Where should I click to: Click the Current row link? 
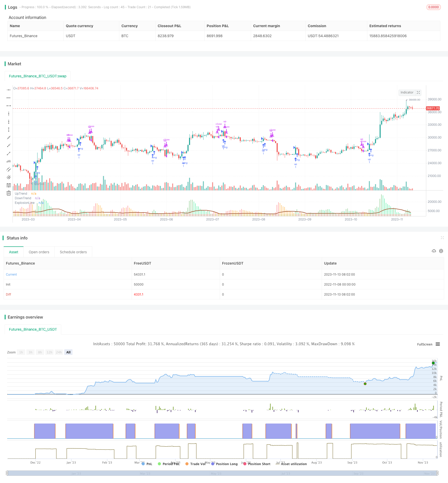tap(11, 275)
